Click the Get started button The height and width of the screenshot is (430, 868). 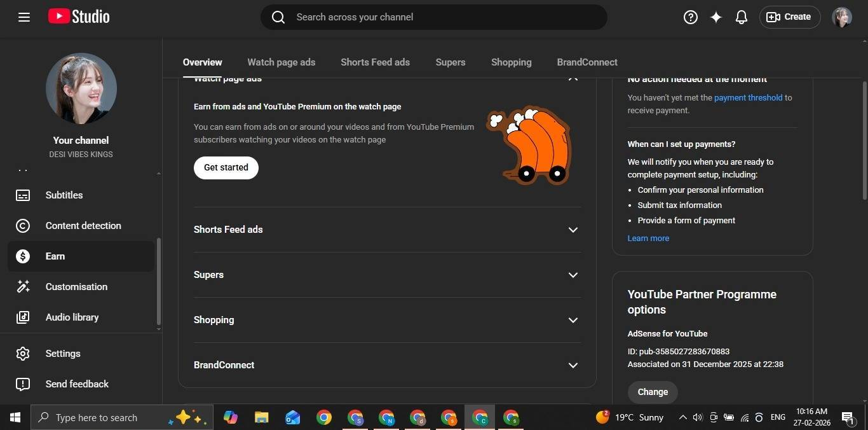226,167
